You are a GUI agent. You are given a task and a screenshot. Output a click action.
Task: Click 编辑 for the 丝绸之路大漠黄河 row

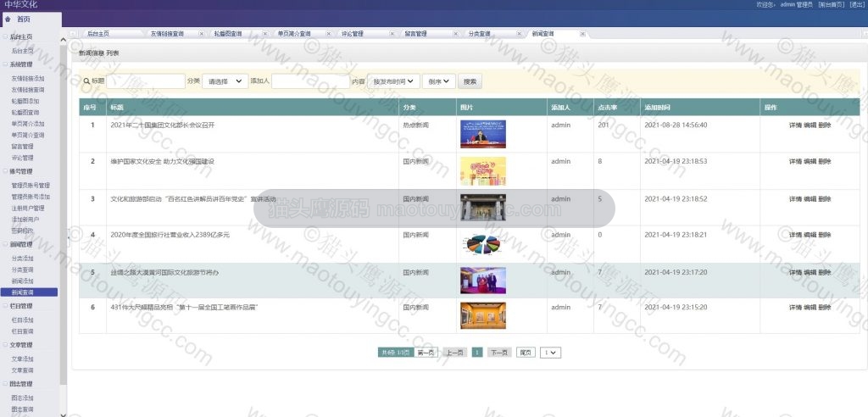click(x=810, y=272)
